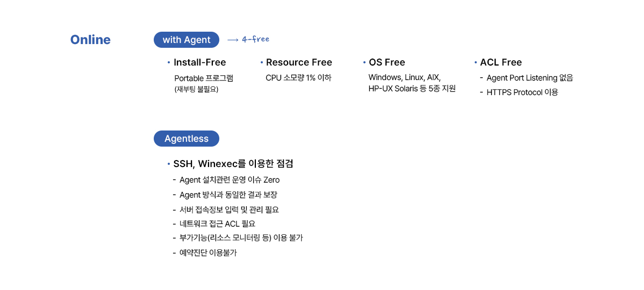Click 'CPU 소모량 1% 이하' text
644x290 pixels.
click(298, 77)
